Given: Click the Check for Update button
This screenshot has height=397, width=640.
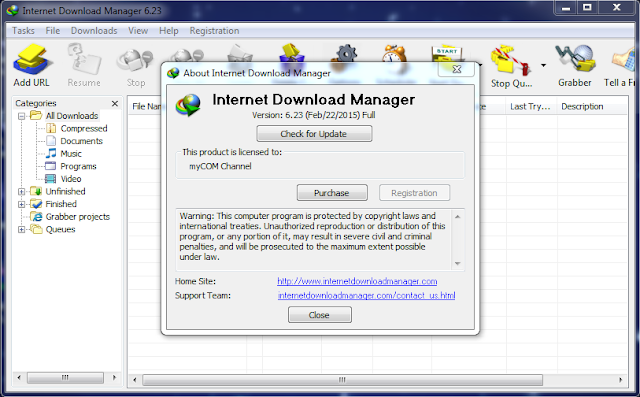Looking at the screenshot, I should pos(314,134).
